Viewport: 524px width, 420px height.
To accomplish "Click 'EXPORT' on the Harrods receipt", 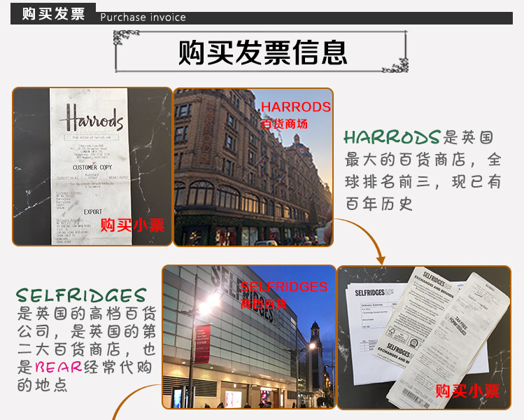I will [x=93, y=212].
